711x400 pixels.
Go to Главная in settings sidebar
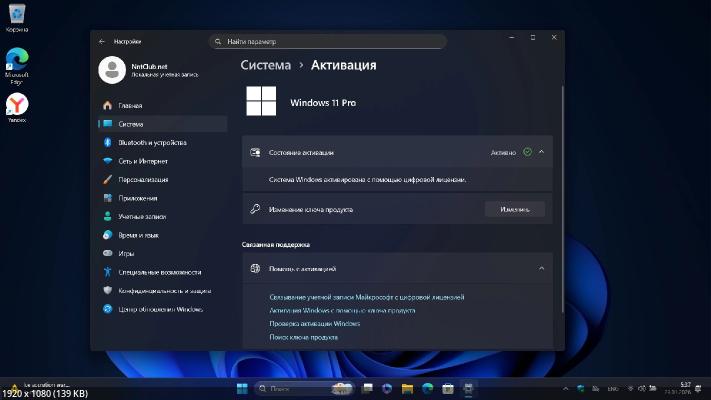(130, 105)
